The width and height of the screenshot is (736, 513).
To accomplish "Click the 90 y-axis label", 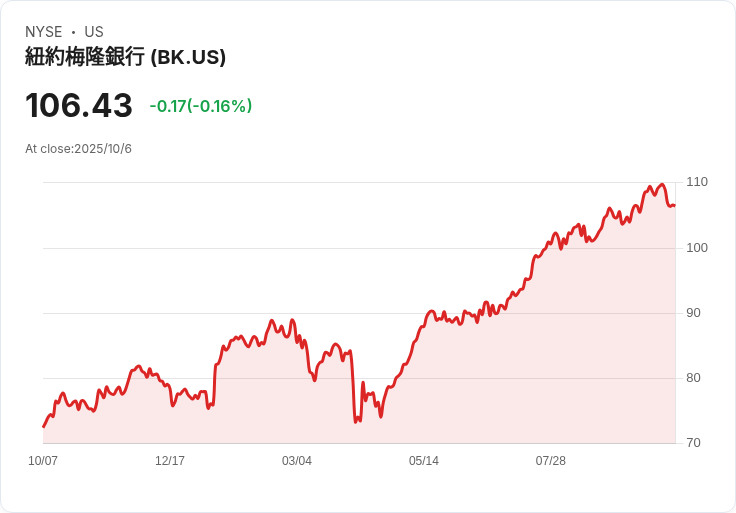I will click(x=693, y=313).
